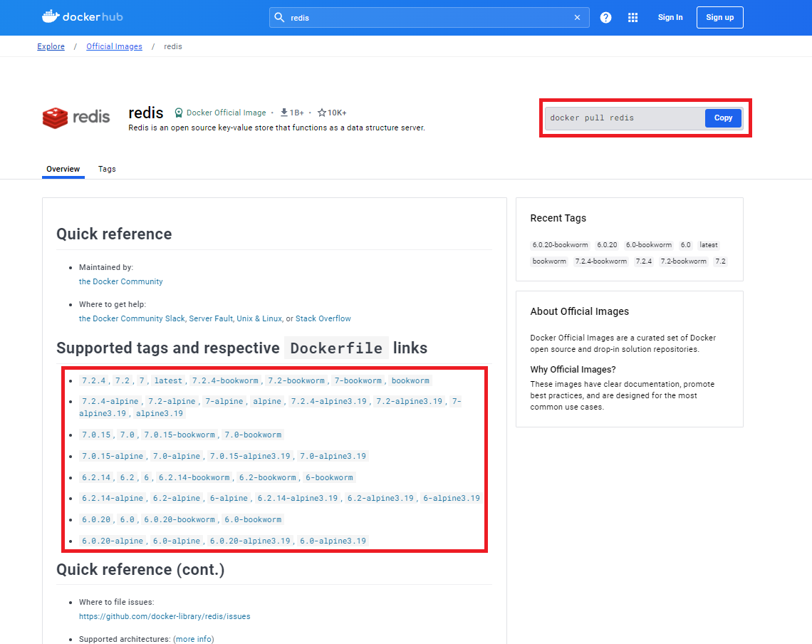Switch to the Tags tab
Viewport: 812px width, 644px height.
[107, 169]
